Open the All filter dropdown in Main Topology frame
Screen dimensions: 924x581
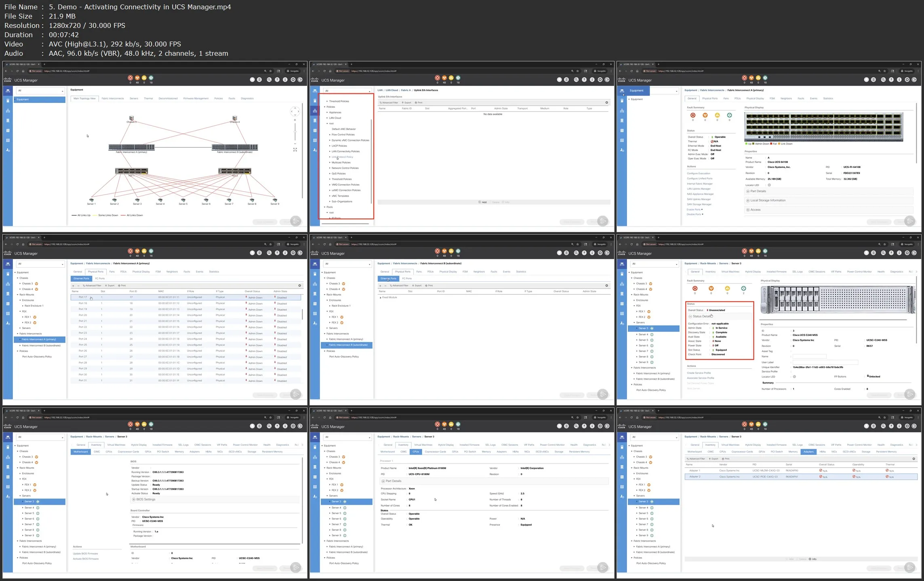pos(40,91)
